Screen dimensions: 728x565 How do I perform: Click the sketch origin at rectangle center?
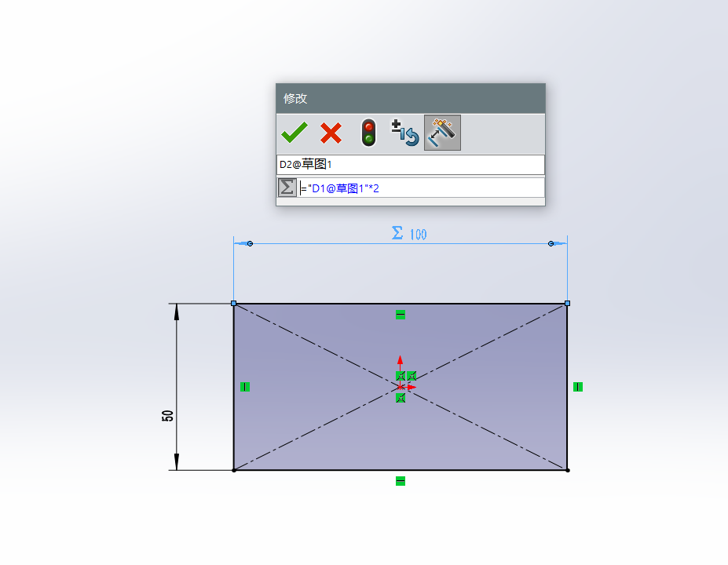tap(401, 387)
